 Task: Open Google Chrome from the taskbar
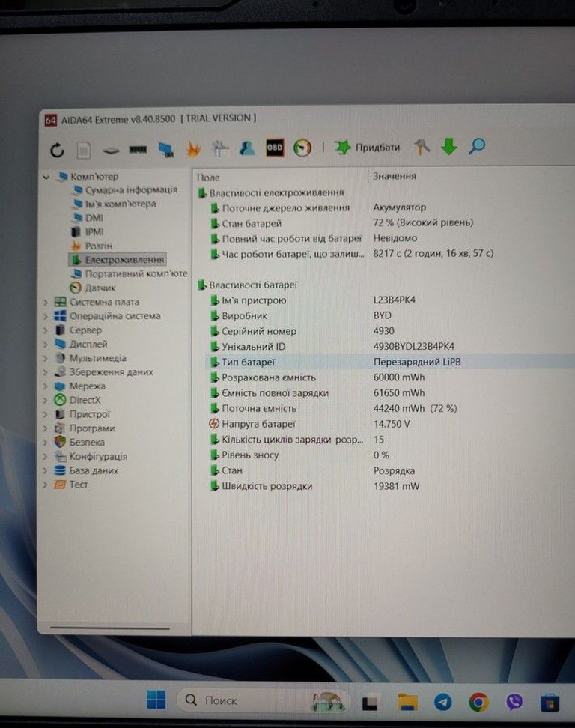point(478,702)
